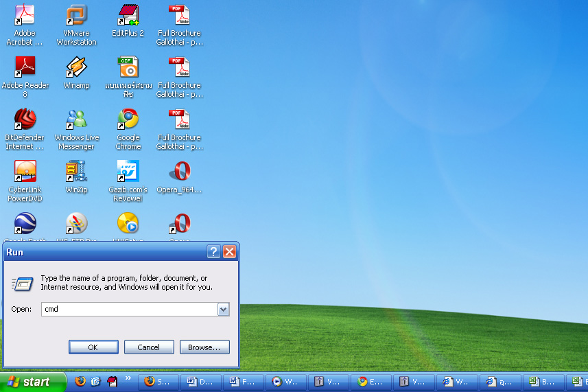Viewport: 588px width, 392px height.
Task: Switch to the Firefox taskbar window S...
Action: [159, 382]
